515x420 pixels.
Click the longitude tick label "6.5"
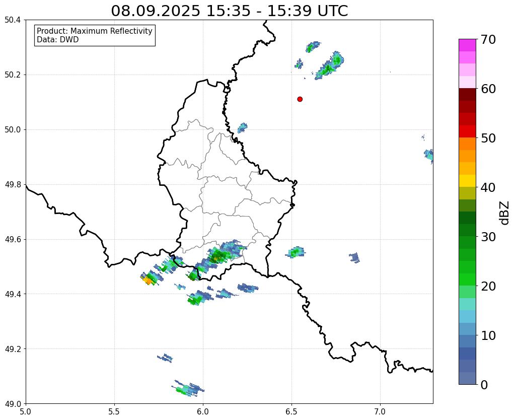[291, 411]
